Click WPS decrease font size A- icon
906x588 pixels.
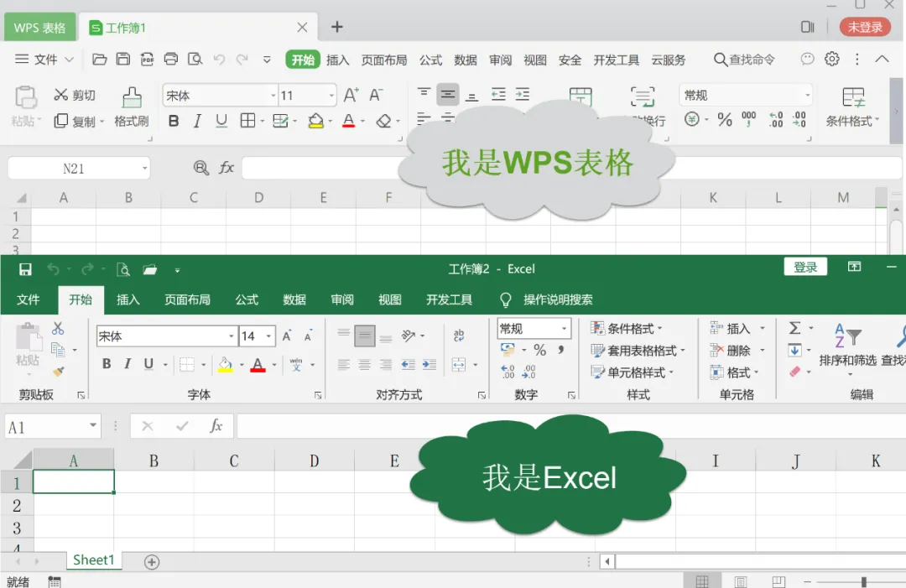coord(376,95)
